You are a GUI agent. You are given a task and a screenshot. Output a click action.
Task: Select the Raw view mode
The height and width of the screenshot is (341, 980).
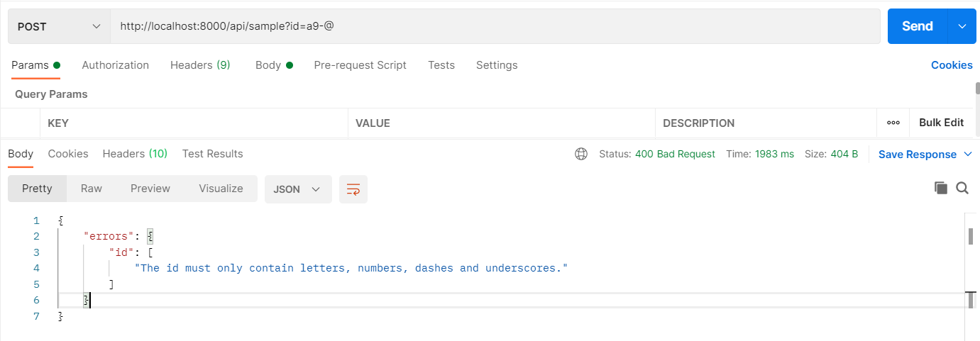[92, 189]
